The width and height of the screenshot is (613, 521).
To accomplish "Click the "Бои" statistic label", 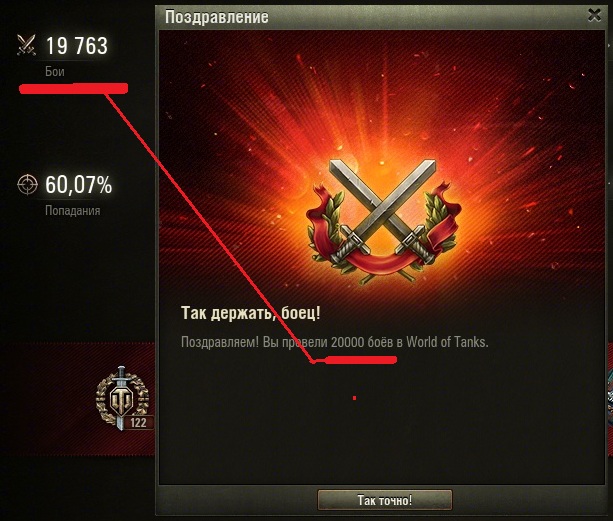I will [55, 71].
